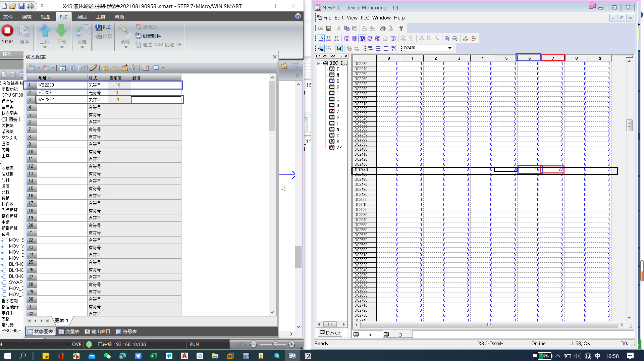The height and width of the screenshot is (361, 644).
Task: Toggle 32-bit data size display
Action: coord(329,39)
